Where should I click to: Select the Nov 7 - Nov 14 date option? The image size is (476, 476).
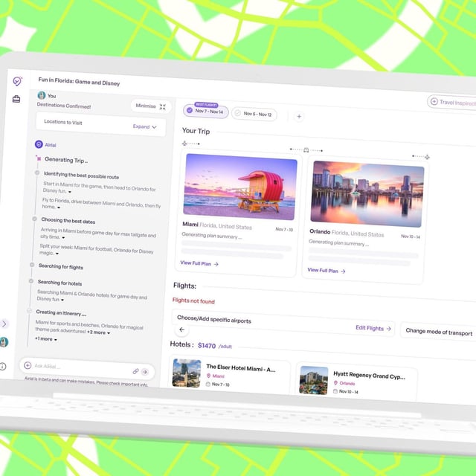tap(206, 111)
